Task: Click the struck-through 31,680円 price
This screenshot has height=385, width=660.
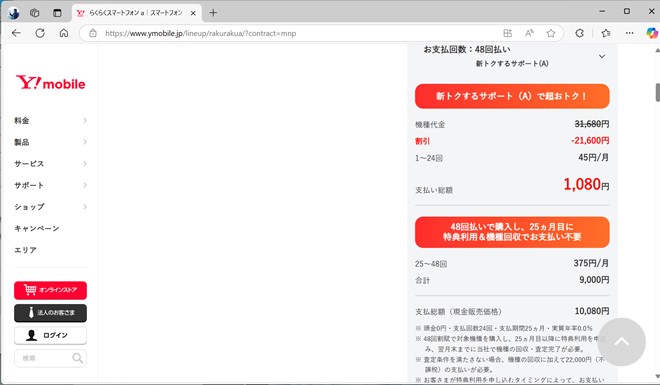Action: click(x=592, y=124)
